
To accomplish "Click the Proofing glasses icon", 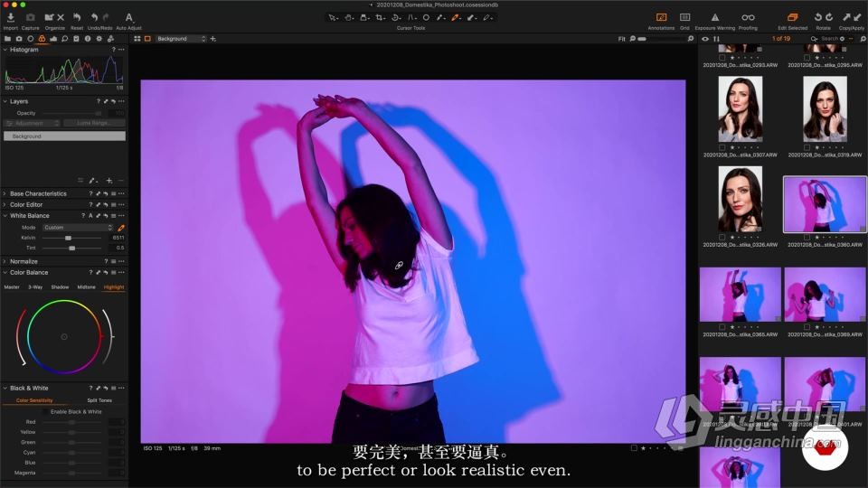I will click(748, 18).
